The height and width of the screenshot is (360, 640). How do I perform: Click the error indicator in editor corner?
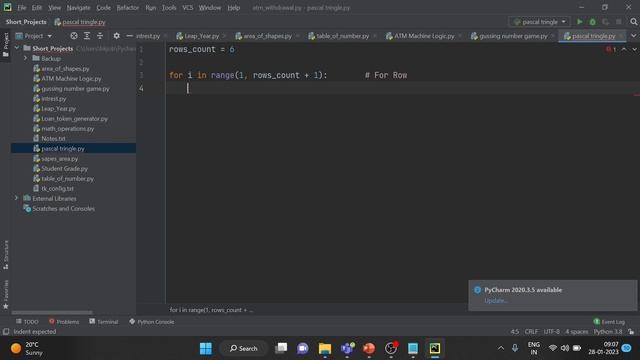[x=611, y=49]
